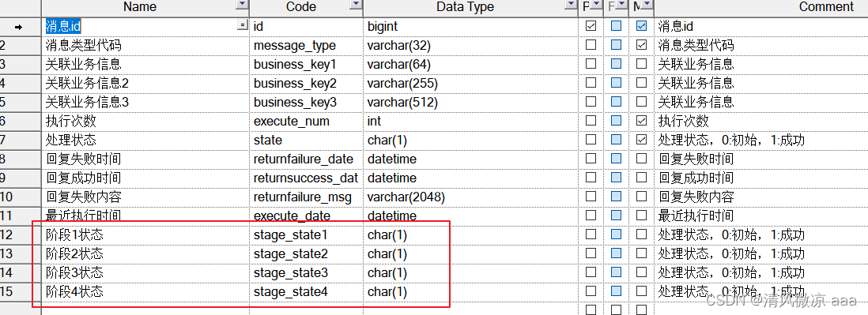Select the execute_num code cell

point(306,121)
